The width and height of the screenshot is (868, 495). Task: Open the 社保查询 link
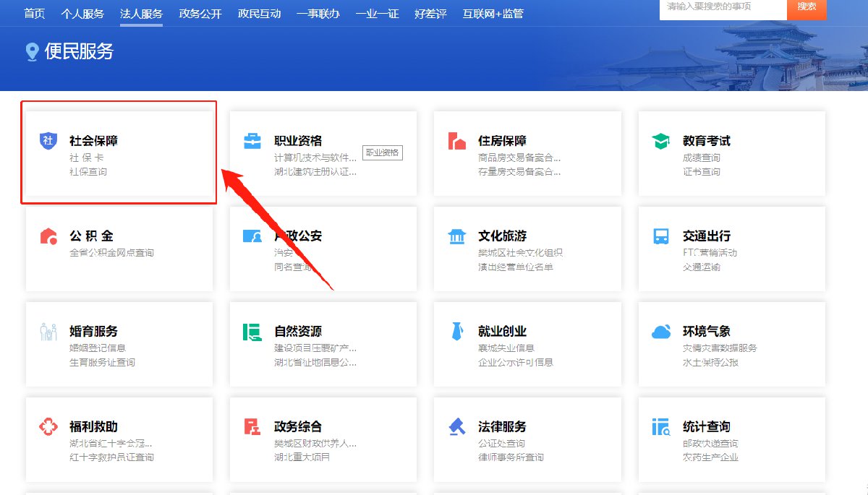click(x=88, y=172)
